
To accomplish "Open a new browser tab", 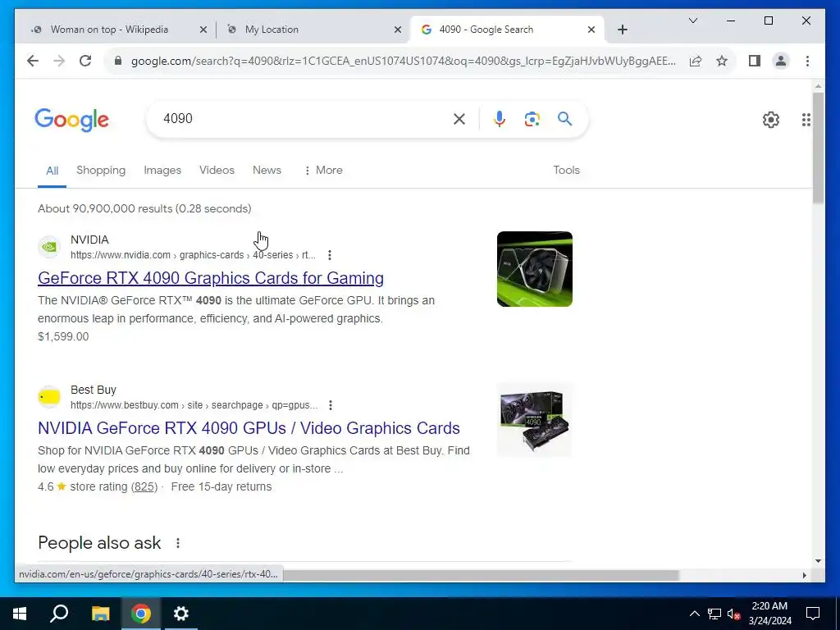I will pyautogui.click(x=622, y=30).
